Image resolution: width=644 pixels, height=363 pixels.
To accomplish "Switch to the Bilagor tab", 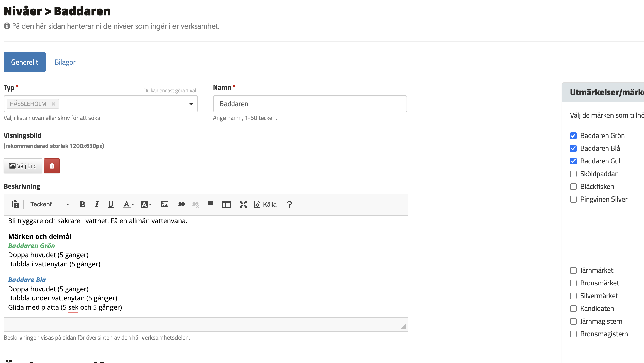I will [65, 62].
